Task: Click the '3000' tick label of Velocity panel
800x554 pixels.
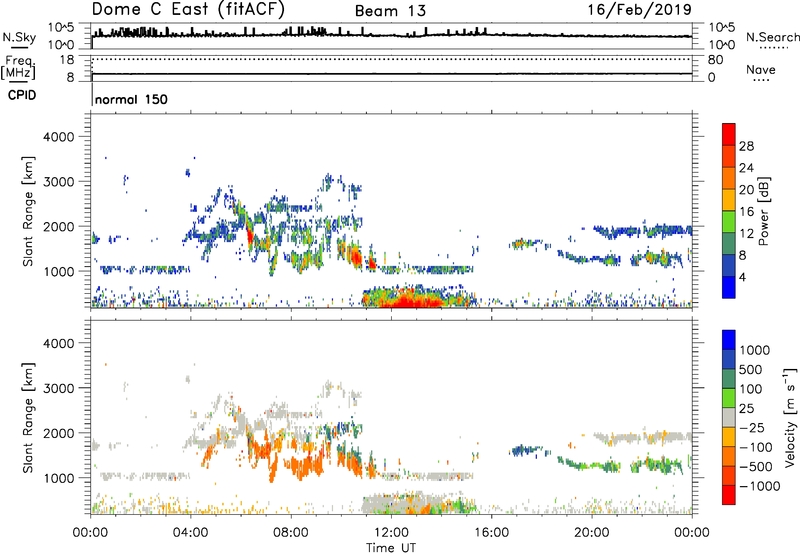Action: (x=58, y=388)
